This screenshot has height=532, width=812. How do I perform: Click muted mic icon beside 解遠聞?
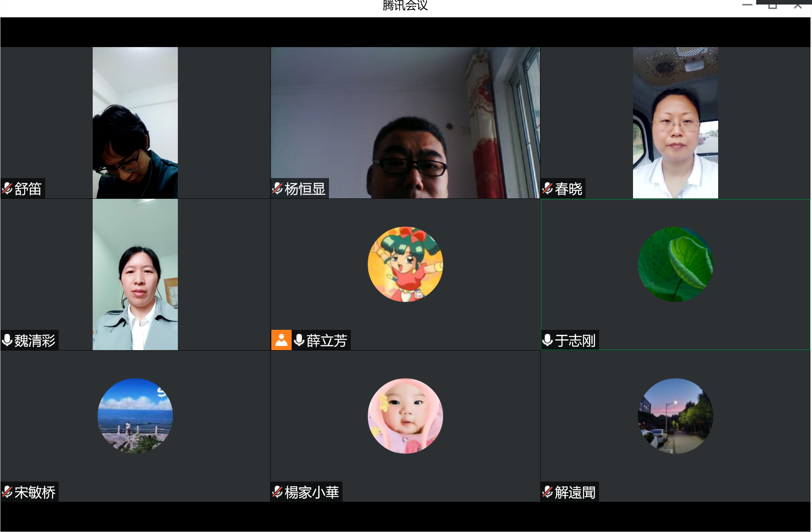tap(547, 492)
